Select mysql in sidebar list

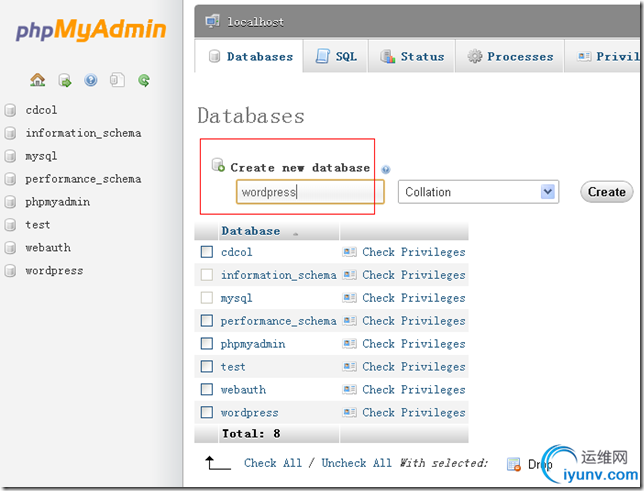pyautogui.click(x=41, y=157)
